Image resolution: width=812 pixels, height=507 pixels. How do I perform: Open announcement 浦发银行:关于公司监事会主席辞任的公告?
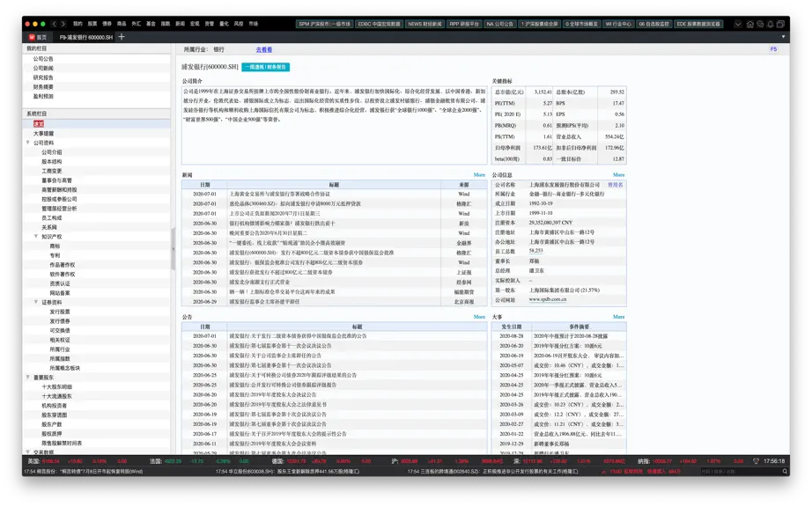click(x=276, y=356)
